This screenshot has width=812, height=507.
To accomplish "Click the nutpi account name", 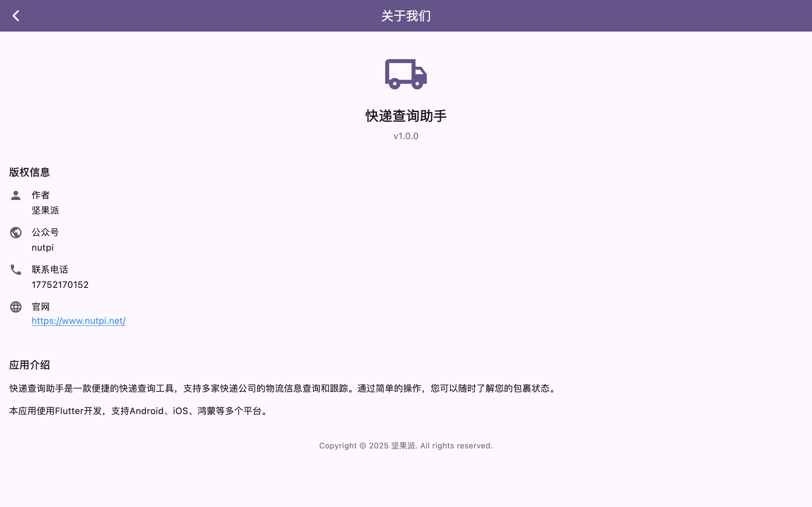I will pos(43,248).
